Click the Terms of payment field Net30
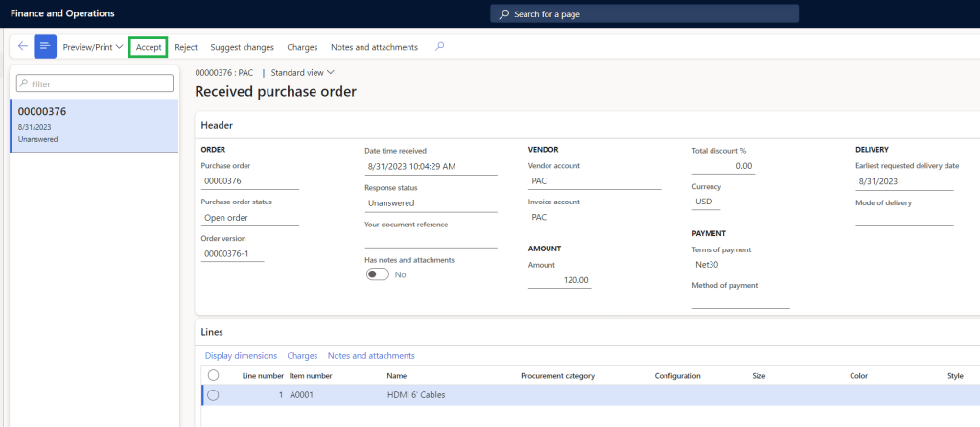 [758, 264]
